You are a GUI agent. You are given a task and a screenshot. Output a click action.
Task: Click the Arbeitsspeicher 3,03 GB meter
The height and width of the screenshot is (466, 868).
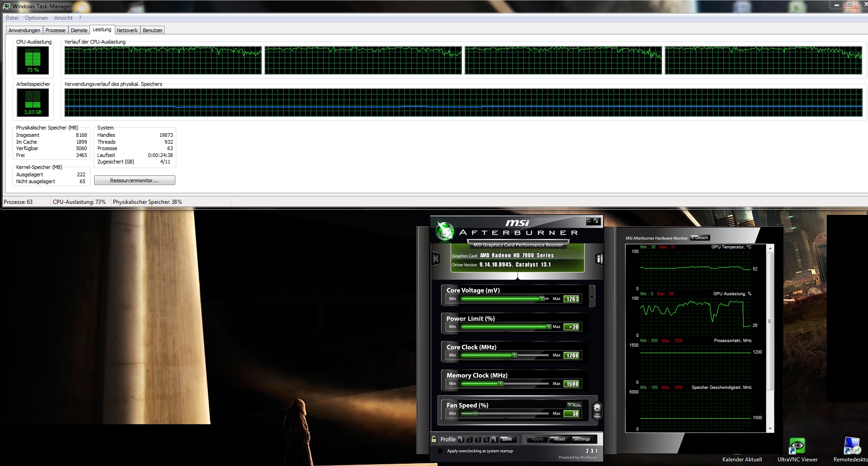[33, 102]
